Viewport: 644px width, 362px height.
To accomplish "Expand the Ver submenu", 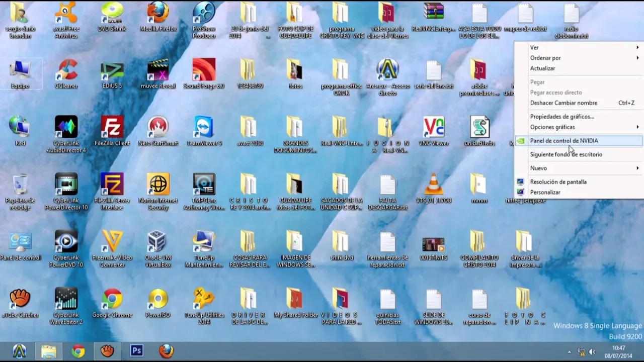I will pyautogui.click(x=579, y=47).
